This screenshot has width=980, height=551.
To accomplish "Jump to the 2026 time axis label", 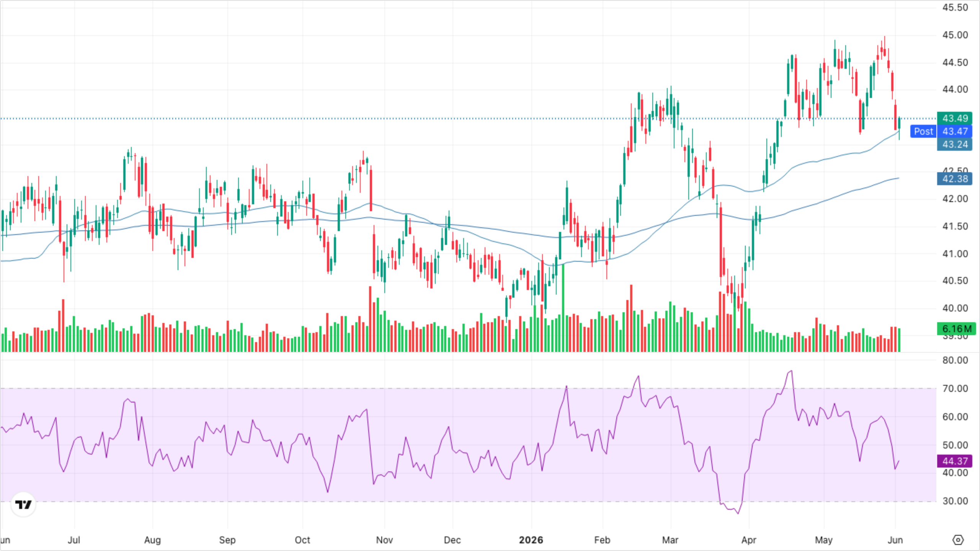I will pos(531,540).
